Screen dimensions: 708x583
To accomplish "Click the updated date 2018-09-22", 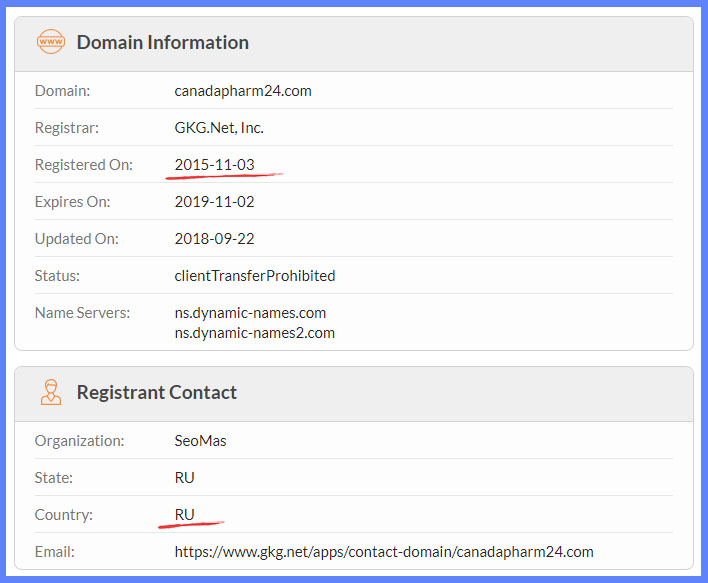I will point(214,238).
